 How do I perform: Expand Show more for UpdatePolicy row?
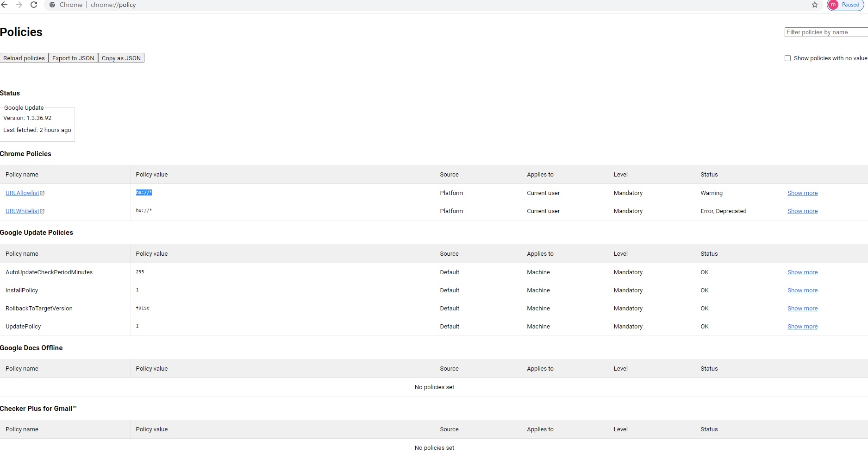(x=802, y=326)
